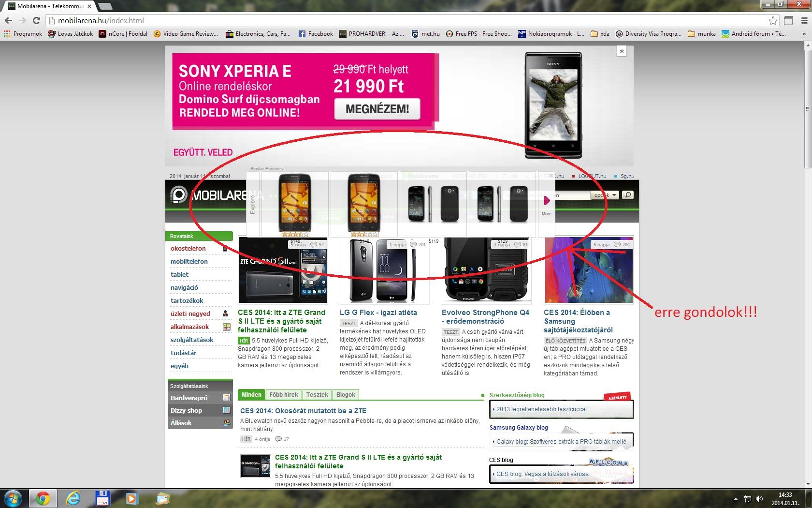The width and height of the screenshot is (812, 508).
Task: Open the alkalmazások category
Action: pyautogui.click(x=189, y=327)
